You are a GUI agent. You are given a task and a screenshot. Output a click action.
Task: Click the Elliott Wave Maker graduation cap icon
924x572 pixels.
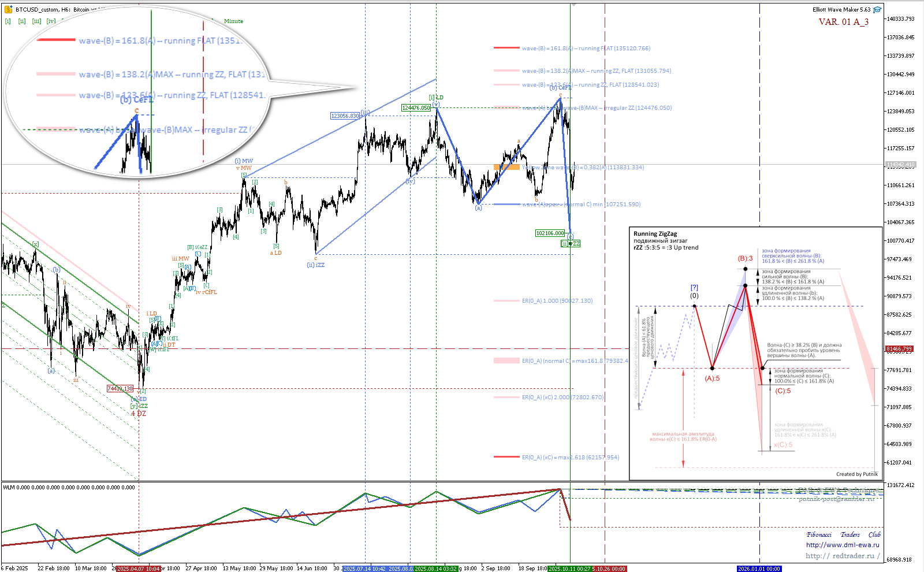point(877,10)
